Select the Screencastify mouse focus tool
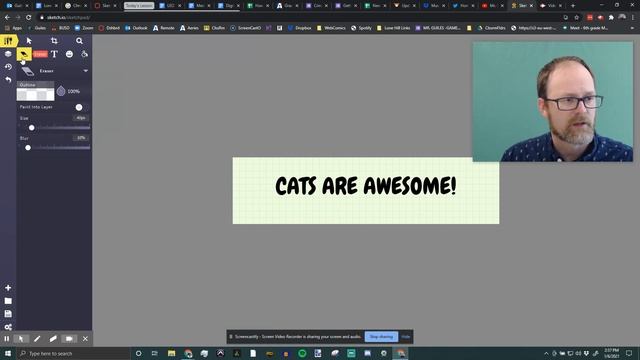This screenshot has width=640, height=360. (x=21, y=339)
